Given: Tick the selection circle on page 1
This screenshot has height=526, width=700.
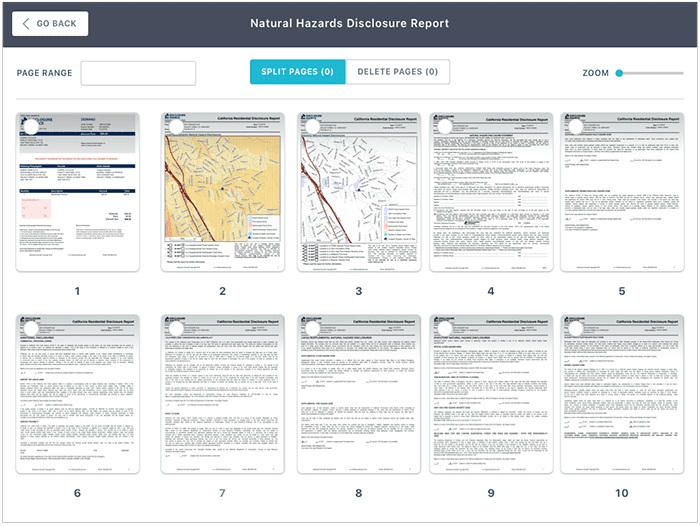Looking at the screenshot, I should (31, 127).
